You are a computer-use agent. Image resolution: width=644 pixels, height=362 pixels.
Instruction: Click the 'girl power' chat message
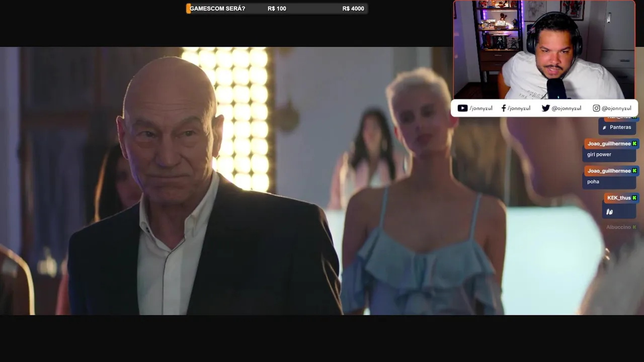(x=599, y=154)
